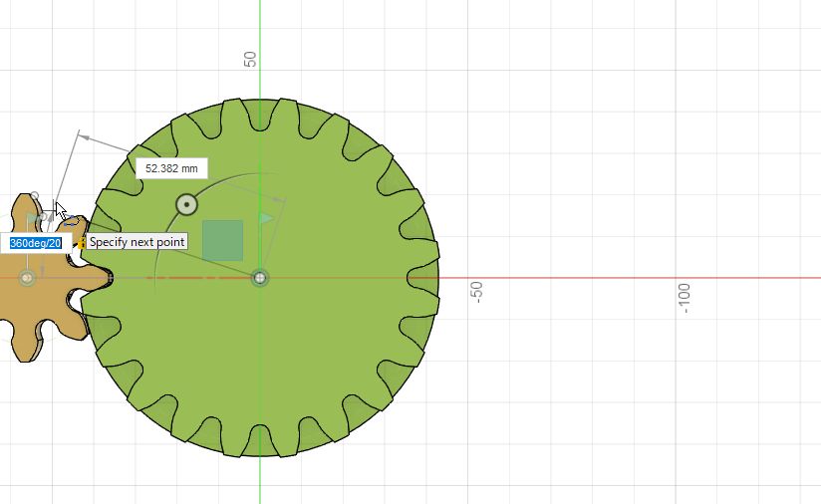Click the 360deg/20 angle input field
821x504 pixels.
point(36,243)
